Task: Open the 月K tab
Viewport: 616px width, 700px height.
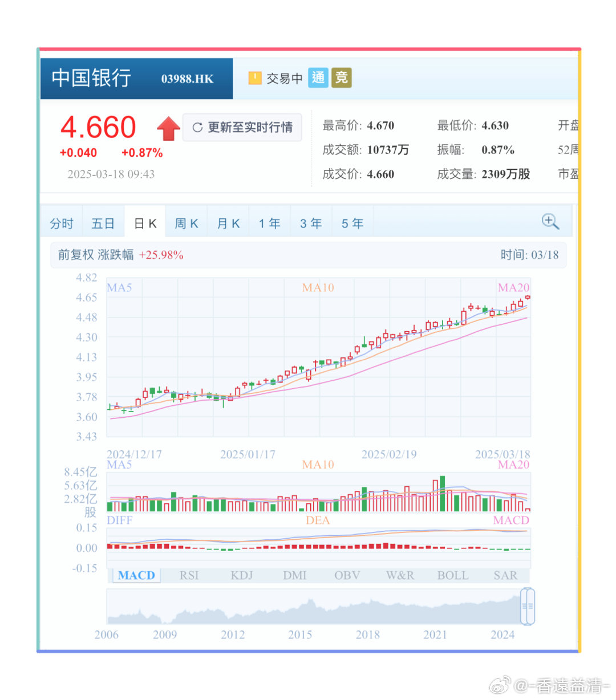Action: [x=228, y=223]
